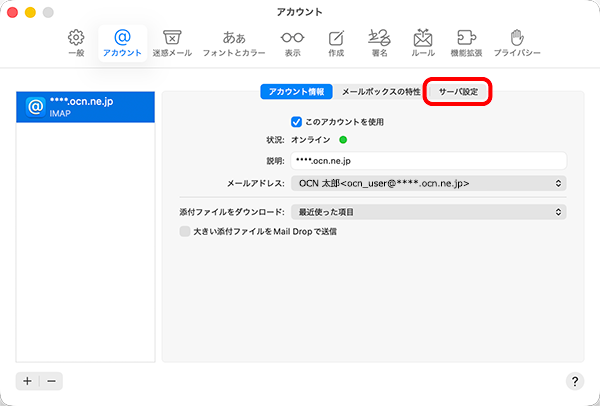Viewport: 600px width, 406px height.
Task: Enable 大きい添付ファイルをMail Dropで送信 checkbox
Action: point(184,231)
